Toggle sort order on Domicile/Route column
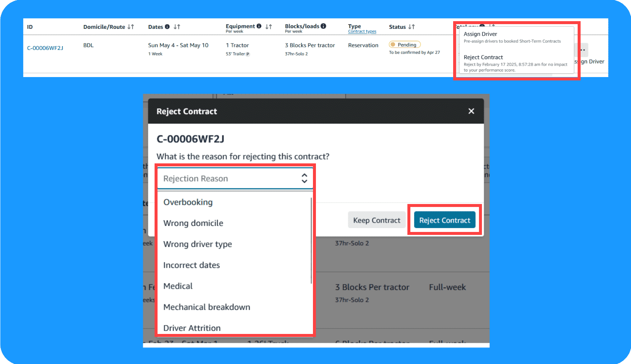 click(132, 27)
